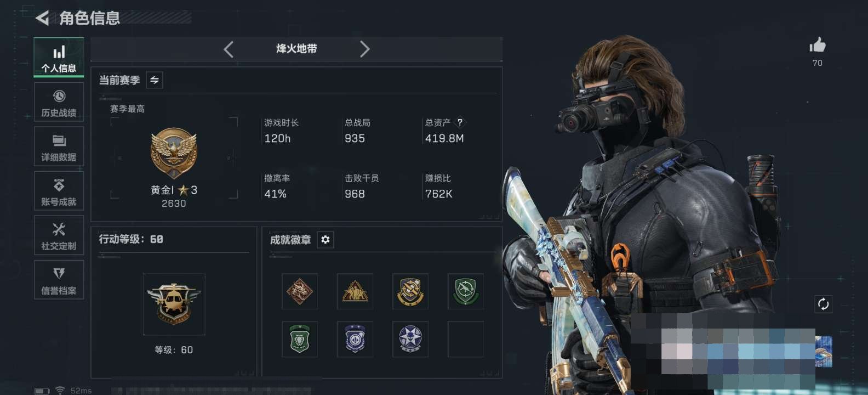Image resolution: width=868 pixels, height=395 pixels.
Task: Select the red dragon achievement badge
Action: (x=300, y=291)
